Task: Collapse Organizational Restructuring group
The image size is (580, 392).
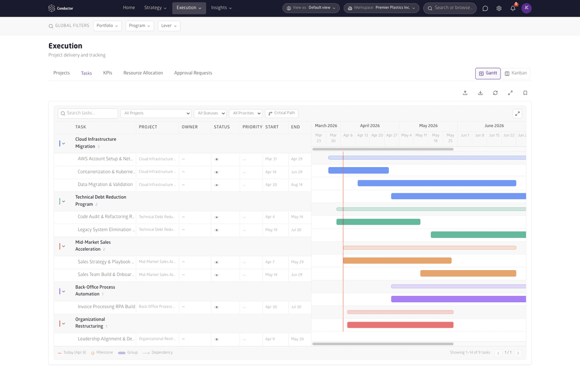Action: click(x=63, y=323)
